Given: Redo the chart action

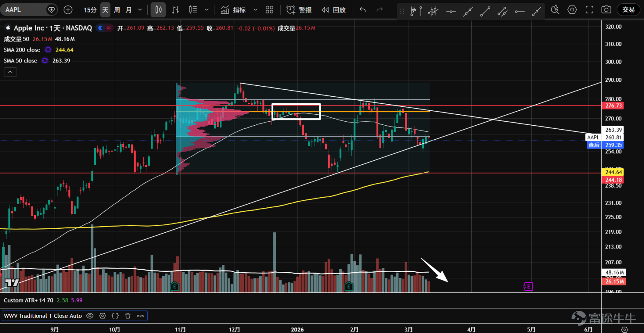Looking at the screenshot, I should coord(380,10).
